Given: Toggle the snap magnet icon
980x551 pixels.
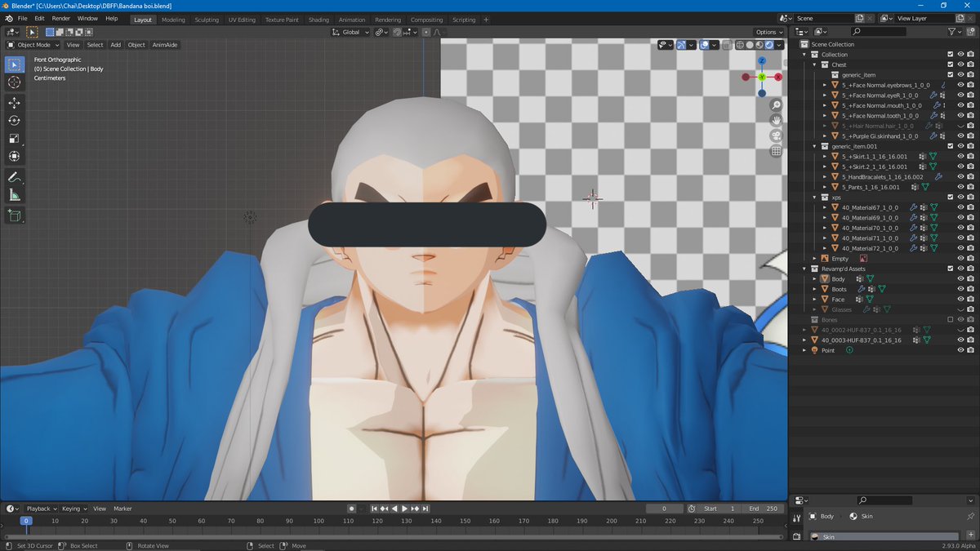Looking at the screenshot, I should pos(398,32).
